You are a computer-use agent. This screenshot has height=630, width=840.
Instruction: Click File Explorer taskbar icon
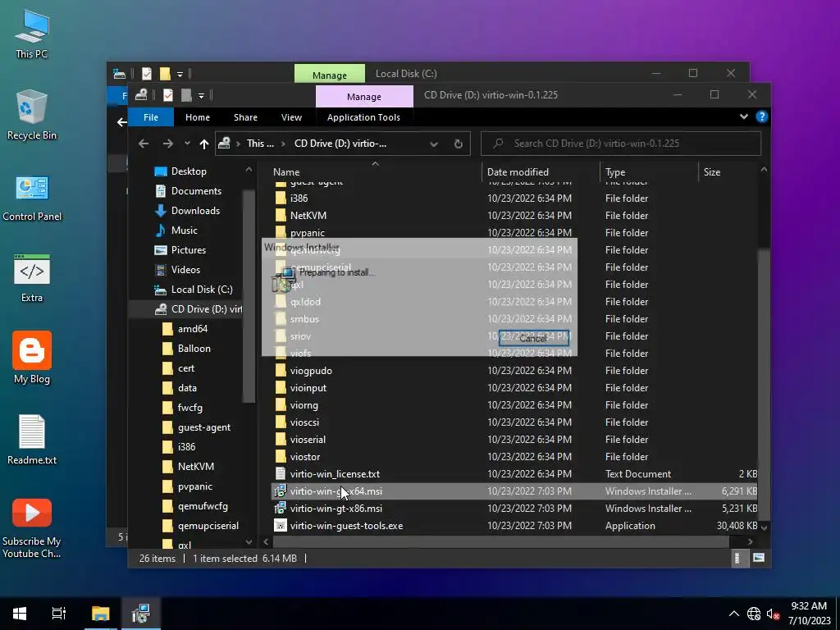pos(100,614)
